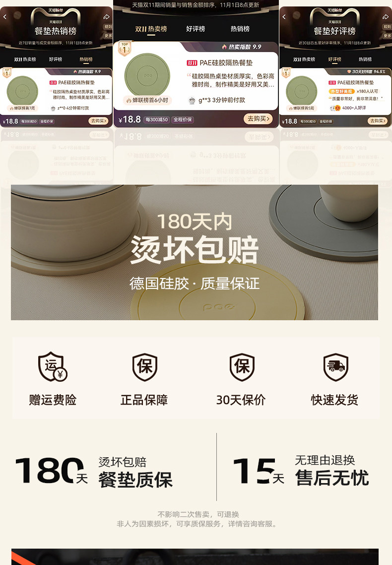Click back arrow in 餐垫热销榜 panel
Image resolution: width=392 pixels, height=565 pixels.
pyautogui.click(x=4, y=17)
